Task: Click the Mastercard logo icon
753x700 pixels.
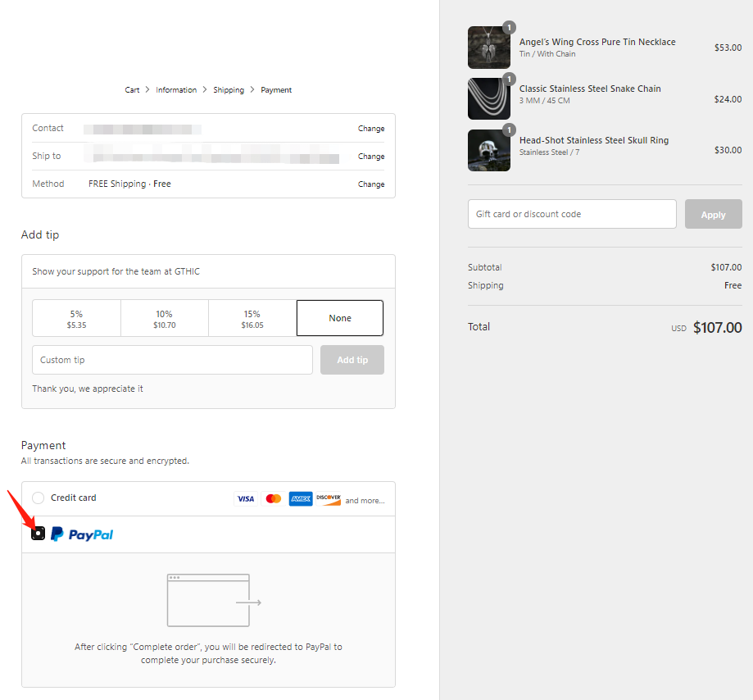Action: click(x=274, y=498)
